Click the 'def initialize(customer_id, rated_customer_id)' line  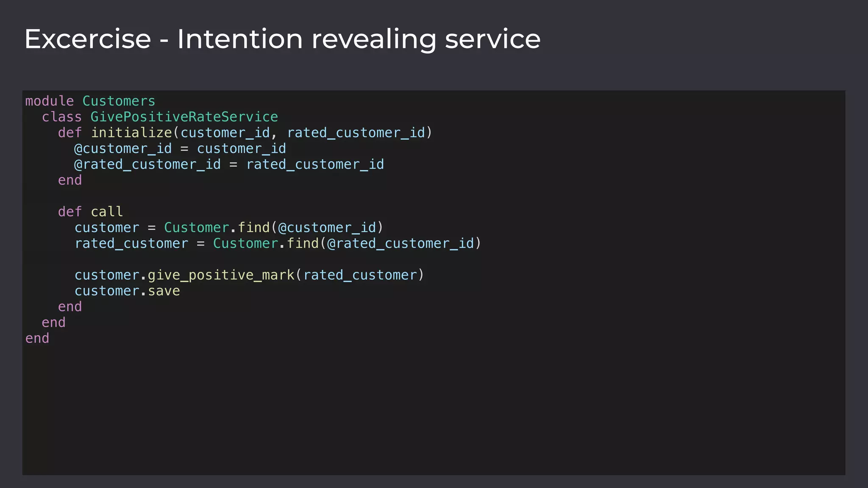(x=245, y=133)
